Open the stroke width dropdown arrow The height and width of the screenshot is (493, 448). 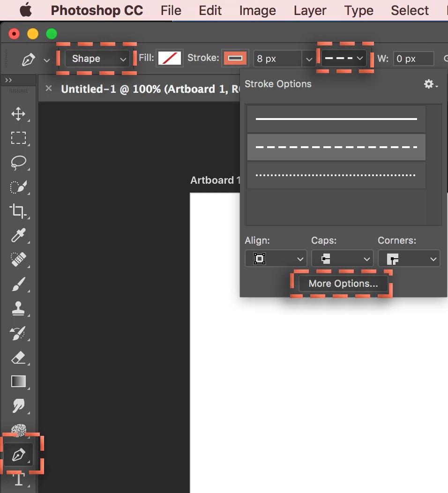[x=309, y=59]
